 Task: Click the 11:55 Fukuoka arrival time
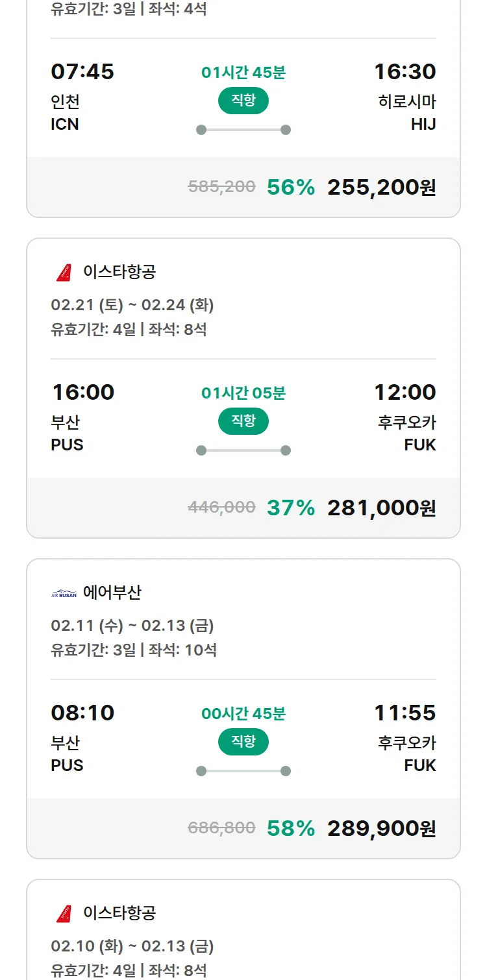tap(405, 713)
